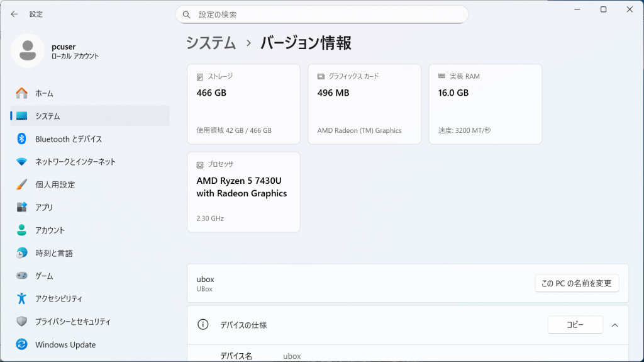Image resolution: width=644 pixels, height=362 pixels.
Task: Open Network and Internet settings
Action: click(x=75, y=162)
